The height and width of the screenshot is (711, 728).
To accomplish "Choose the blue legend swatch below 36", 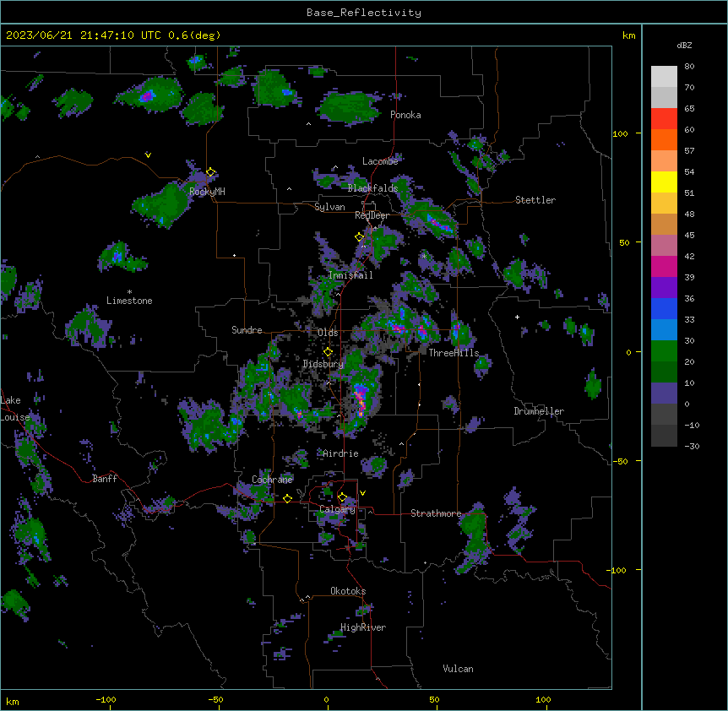I will [664, 308].
